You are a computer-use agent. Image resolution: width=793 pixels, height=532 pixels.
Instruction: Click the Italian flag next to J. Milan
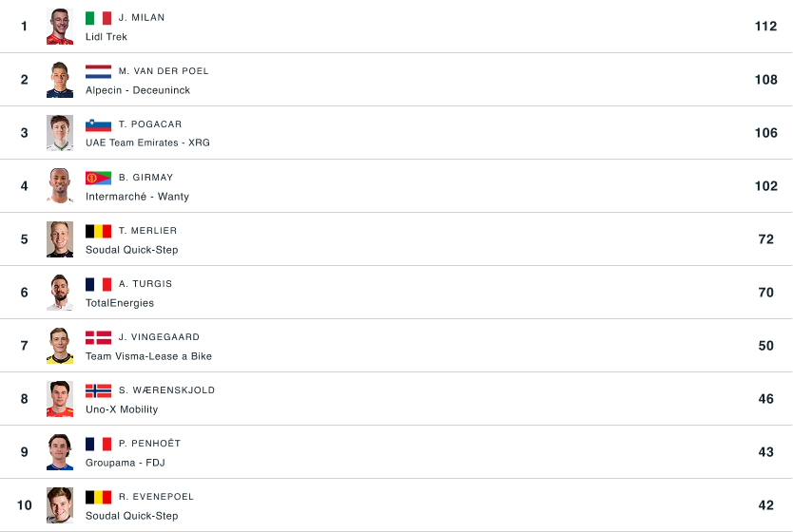[x=98, y=18]
